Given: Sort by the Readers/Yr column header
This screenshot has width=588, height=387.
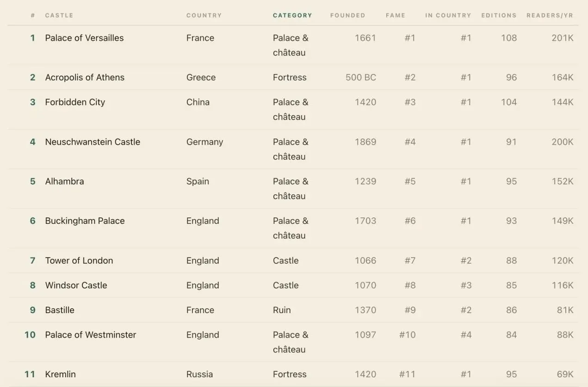Looking at the screenshot, I should click(x=550, y=15).
